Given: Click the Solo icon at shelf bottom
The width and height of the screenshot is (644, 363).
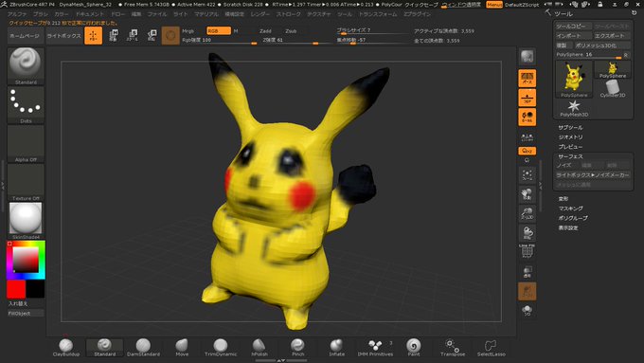Looking at the screenshot, I should pyautogui.click(x=527, y=310).
